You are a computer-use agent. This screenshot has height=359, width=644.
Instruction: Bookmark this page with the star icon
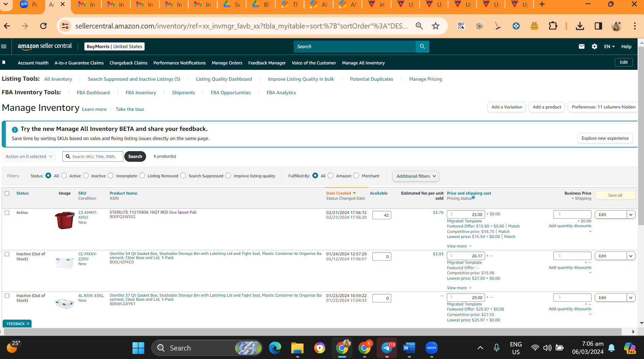click(x=436, y=26)
